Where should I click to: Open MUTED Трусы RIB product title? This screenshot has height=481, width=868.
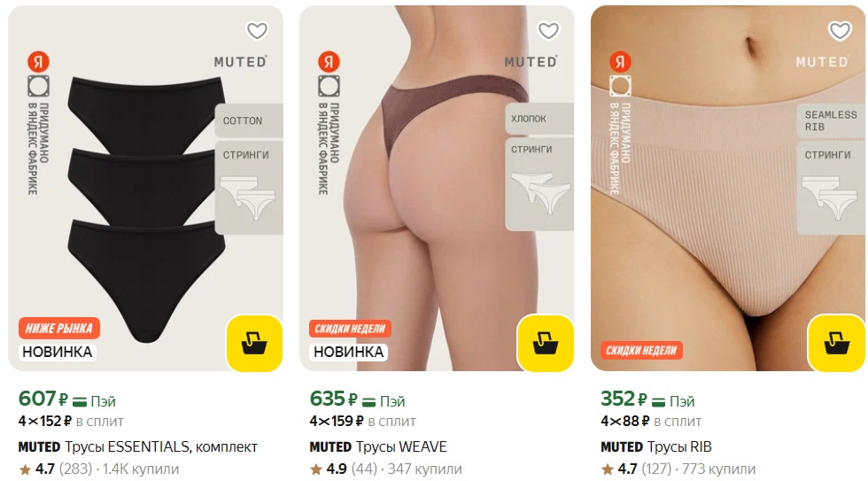[656, 446]
